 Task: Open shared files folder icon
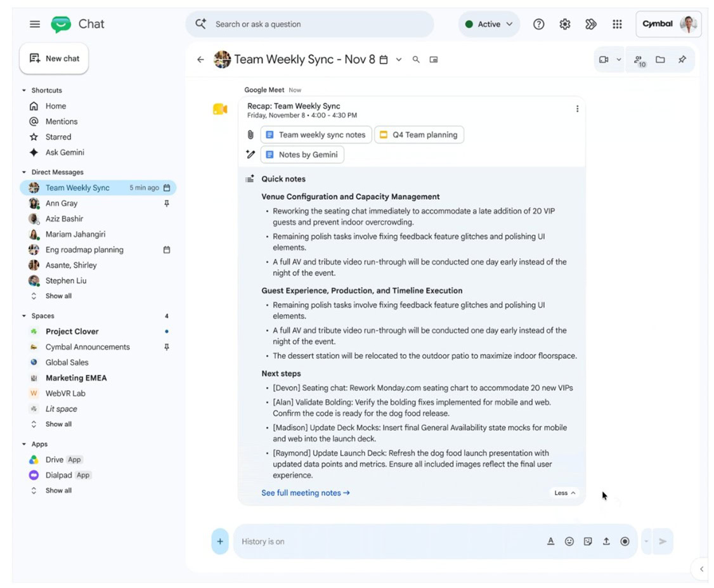(660, 60)
